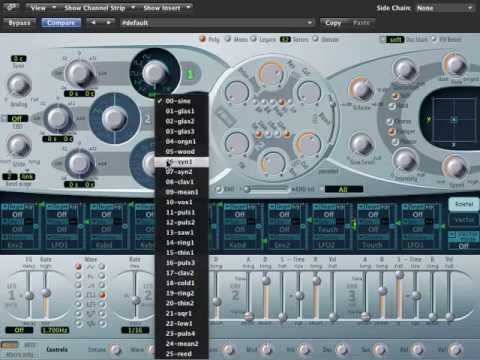Toggle the CBD Off field

pos(16,118)
